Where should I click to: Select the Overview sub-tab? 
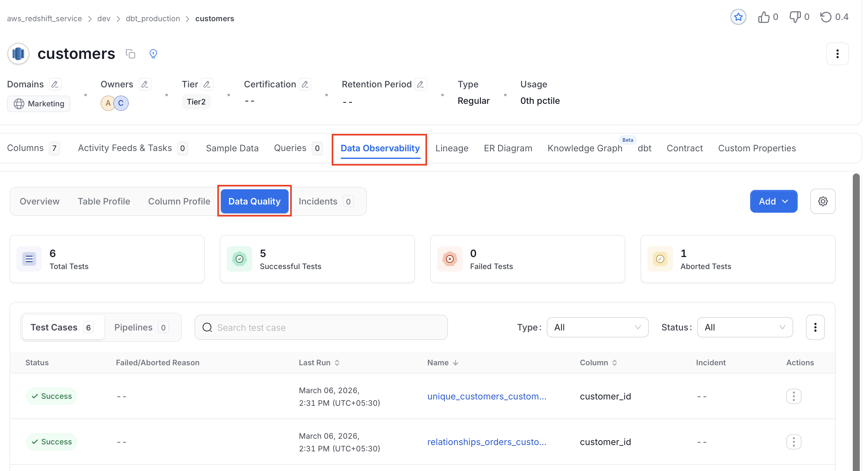[39, 201]
